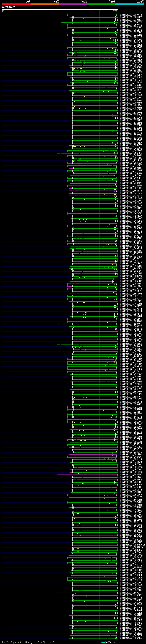Select the UniRef100_Q9FUD5 label

point(131,359)
